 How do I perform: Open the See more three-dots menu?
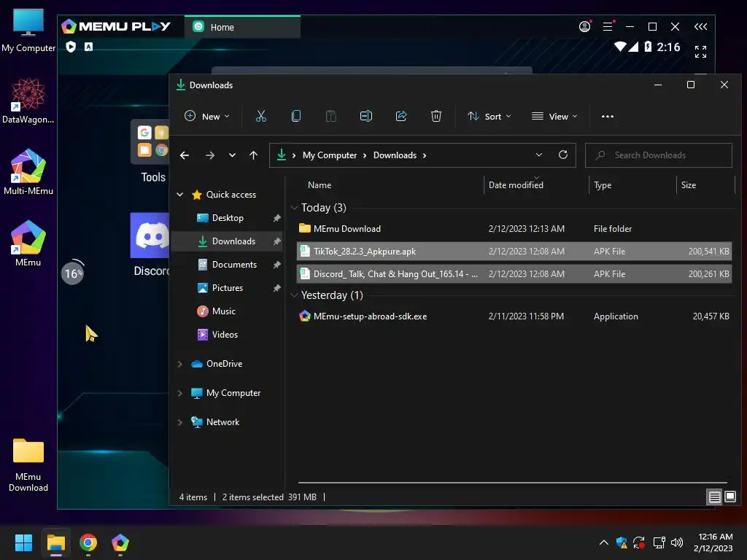click(608, 116)
